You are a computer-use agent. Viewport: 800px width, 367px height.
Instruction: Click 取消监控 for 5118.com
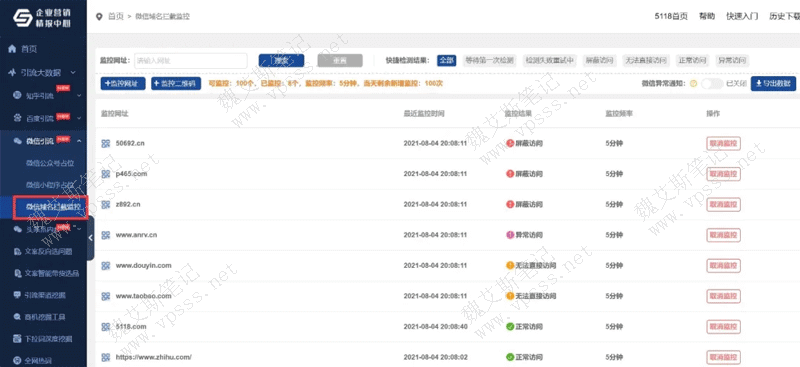coord(723,327)
